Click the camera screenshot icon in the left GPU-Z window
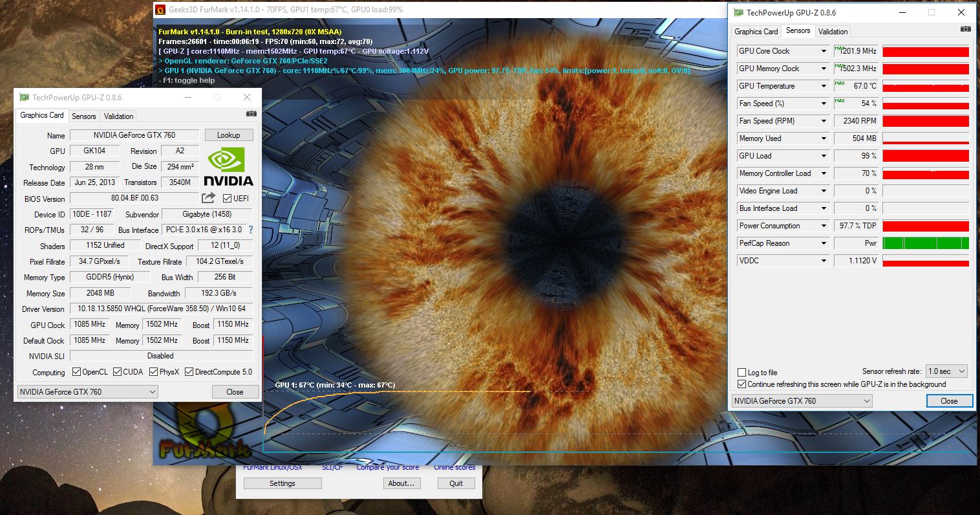 tap(251, 115)
